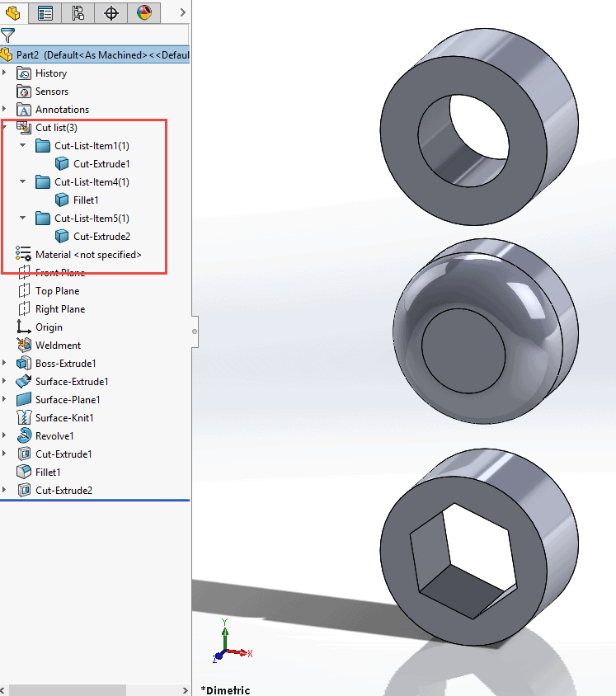This screenshot has height=696, width=616.
Task: Click the feature tree filter icon
Action: click(x=7, y=35)
